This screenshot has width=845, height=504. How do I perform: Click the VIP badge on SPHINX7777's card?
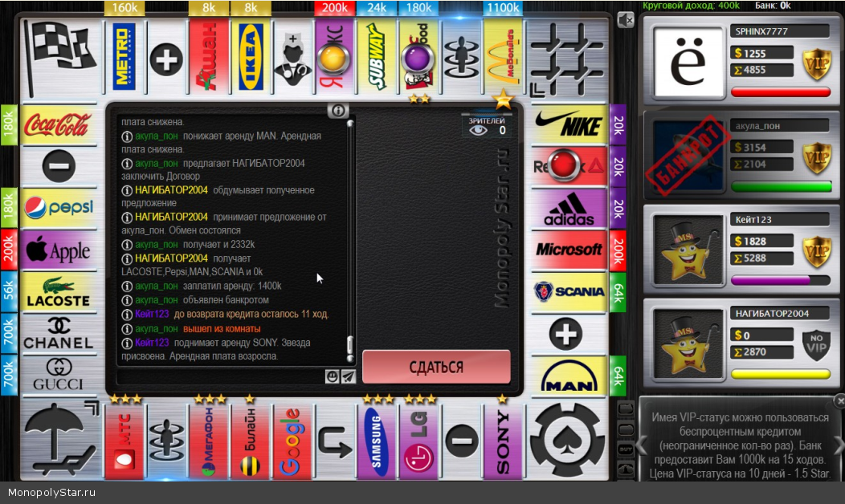pos(816,64)
